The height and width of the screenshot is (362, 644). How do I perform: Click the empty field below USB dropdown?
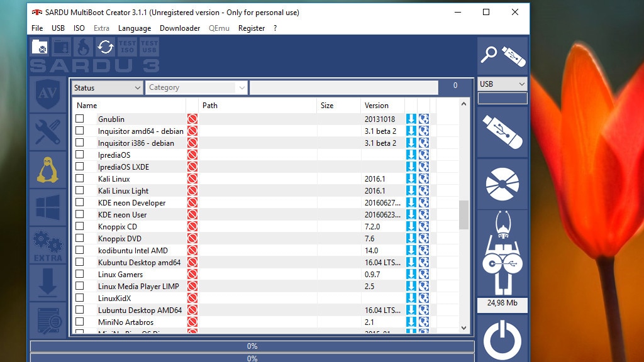tap(502, 98)
